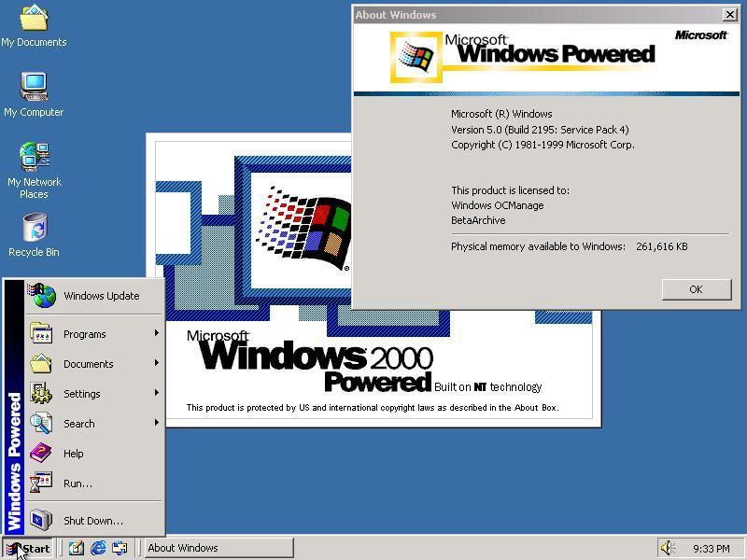Open the Documents menu entry

pyautogui.click(x=94, y=364)
